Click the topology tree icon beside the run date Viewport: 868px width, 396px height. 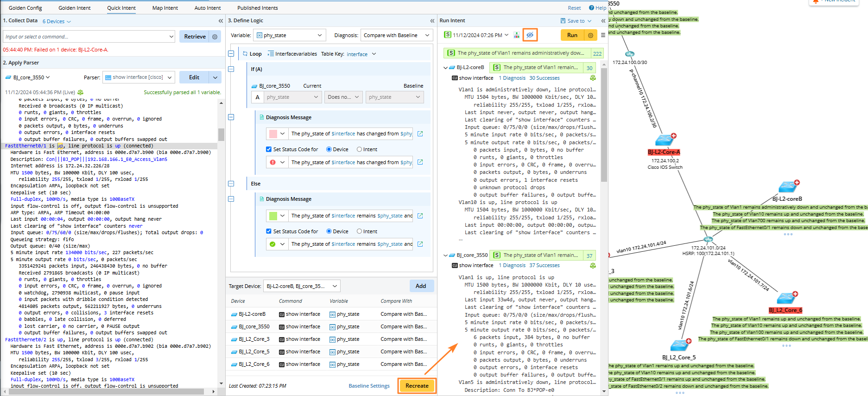516,35
